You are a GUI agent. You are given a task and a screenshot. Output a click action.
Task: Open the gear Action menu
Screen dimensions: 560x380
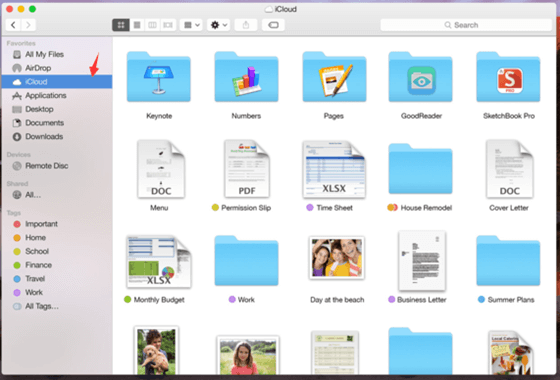(219, 25)
